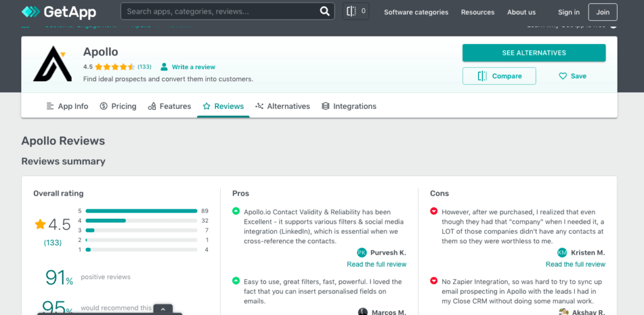Viewport: 644px width, 315px height.
Task: Click the GetApp logo
Action: point(58,12)
